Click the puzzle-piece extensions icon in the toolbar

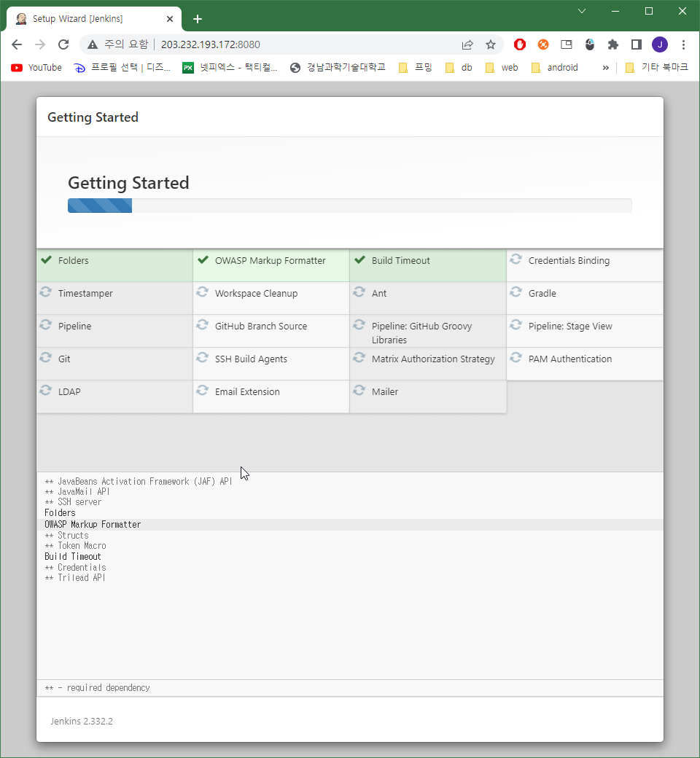(x=612, y=44)
